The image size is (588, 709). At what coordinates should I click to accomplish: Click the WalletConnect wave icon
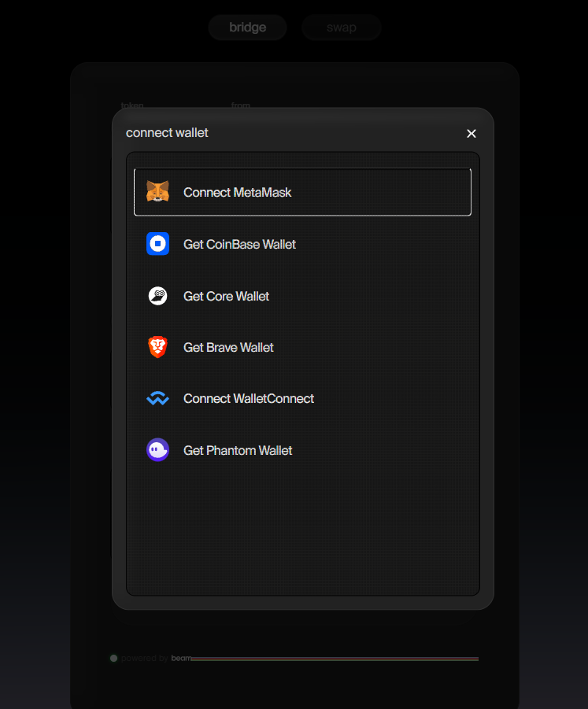tap(158, 398)
